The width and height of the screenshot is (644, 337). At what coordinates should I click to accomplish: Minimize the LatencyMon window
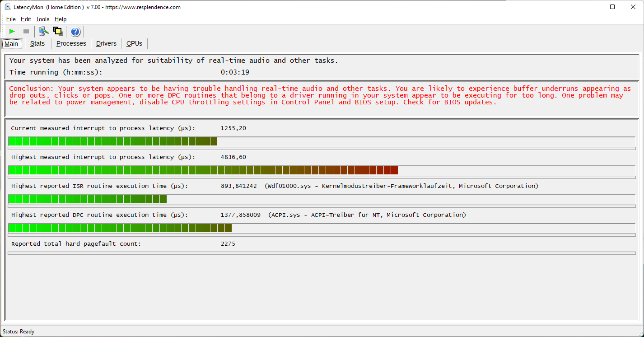pyautogui.click(x=592, y=7)
